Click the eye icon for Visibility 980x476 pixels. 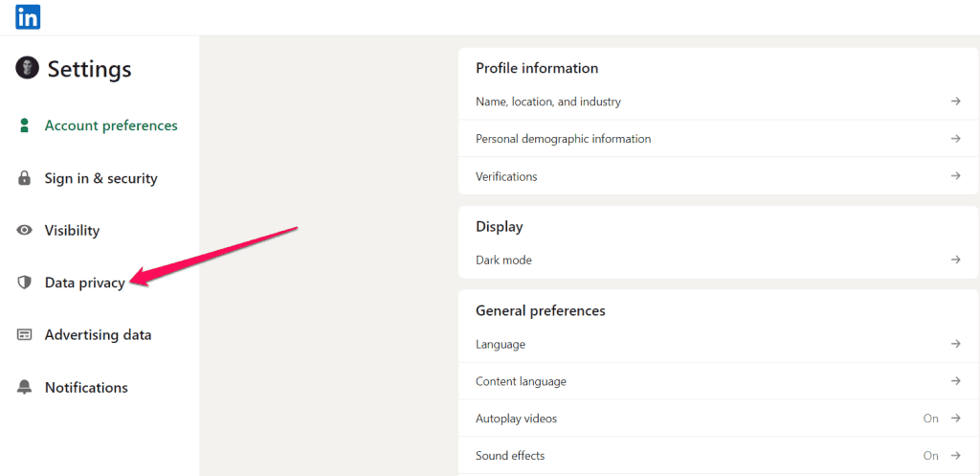24,230
